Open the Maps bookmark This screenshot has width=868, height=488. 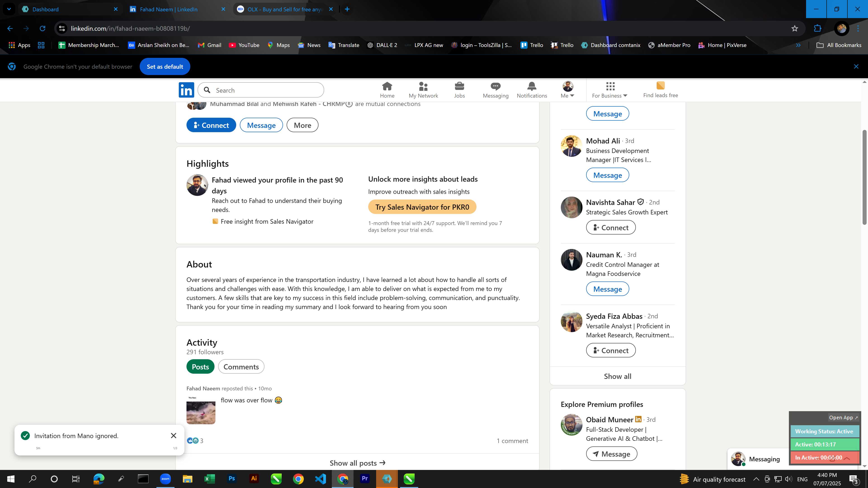coord(278,45)
